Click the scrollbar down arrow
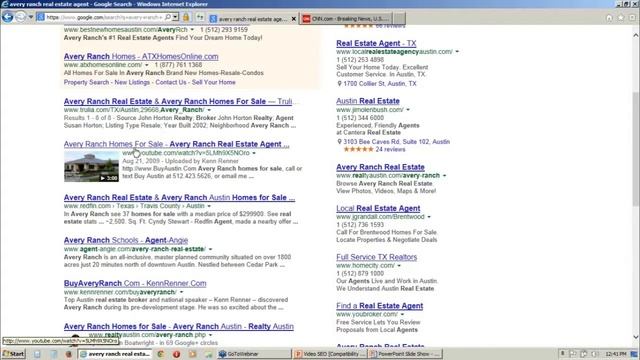 coord(636,337)
